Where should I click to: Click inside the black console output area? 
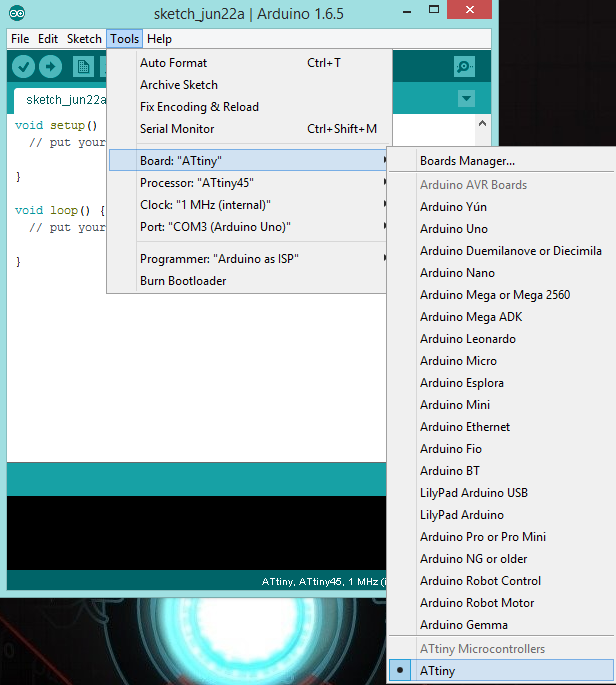197,532
